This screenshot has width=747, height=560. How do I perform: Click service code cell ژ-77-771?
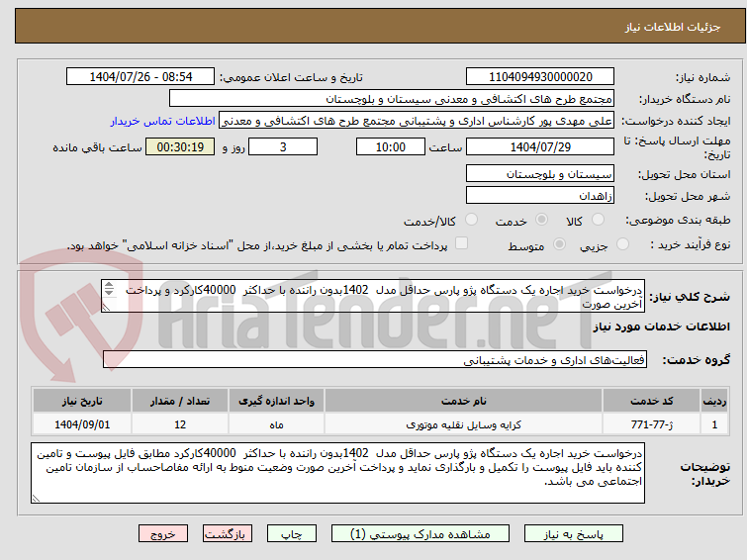click(651, 424)
